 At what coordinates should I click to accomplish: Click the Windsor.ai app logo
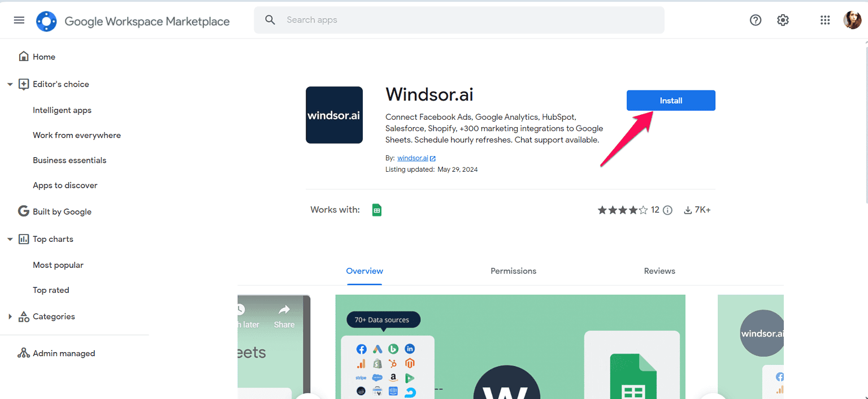[x=334, y=115]
